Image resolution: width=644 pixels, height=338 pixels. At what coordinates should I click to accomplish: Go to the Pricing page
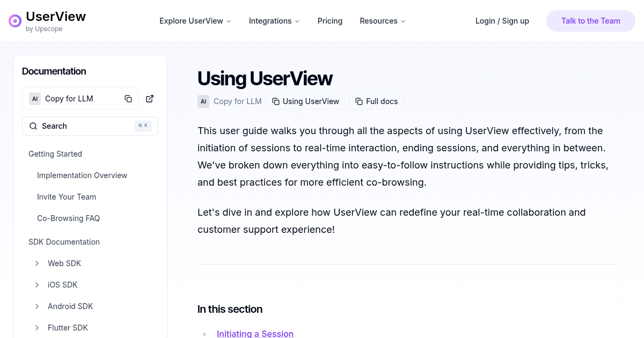point(330,21)
